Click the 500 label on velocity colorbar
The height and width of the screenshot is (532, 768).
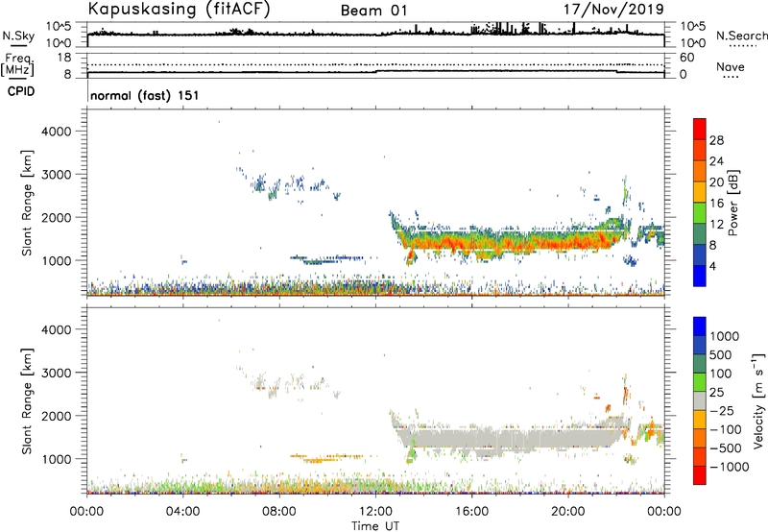pos(721,355)
